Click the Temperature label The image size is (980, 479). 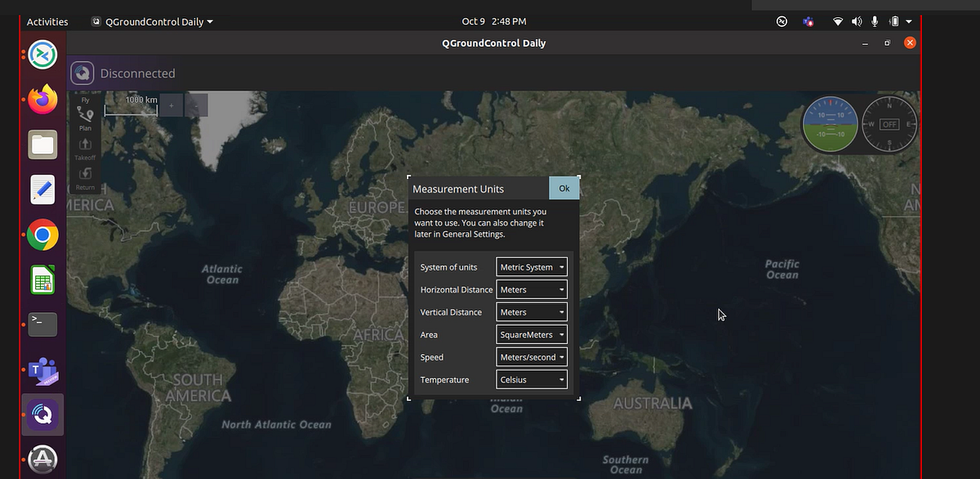445,380
